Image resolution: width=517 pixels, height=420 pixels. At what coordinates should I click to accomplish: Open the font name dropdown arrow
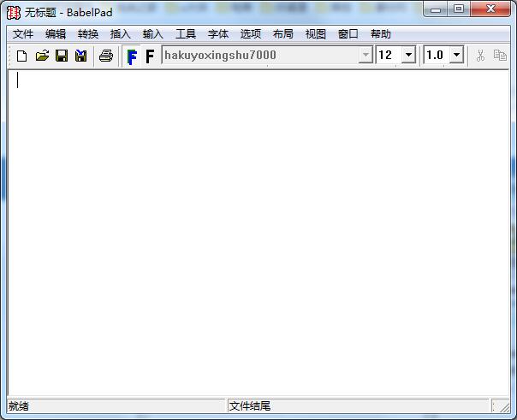(x=365, y=55)
